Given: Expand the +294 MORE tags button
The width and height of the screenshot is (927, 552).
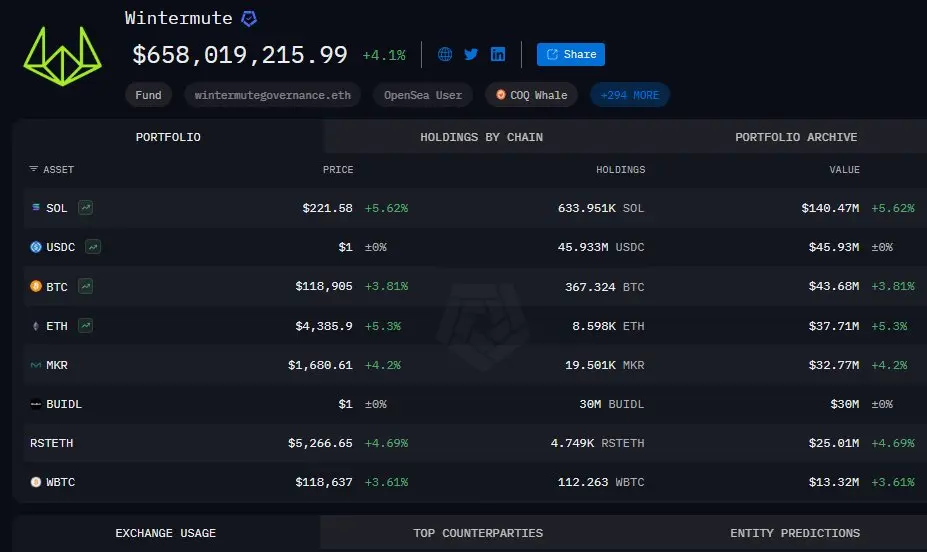Looking at the screenshot, I should (x=630, y=95).
